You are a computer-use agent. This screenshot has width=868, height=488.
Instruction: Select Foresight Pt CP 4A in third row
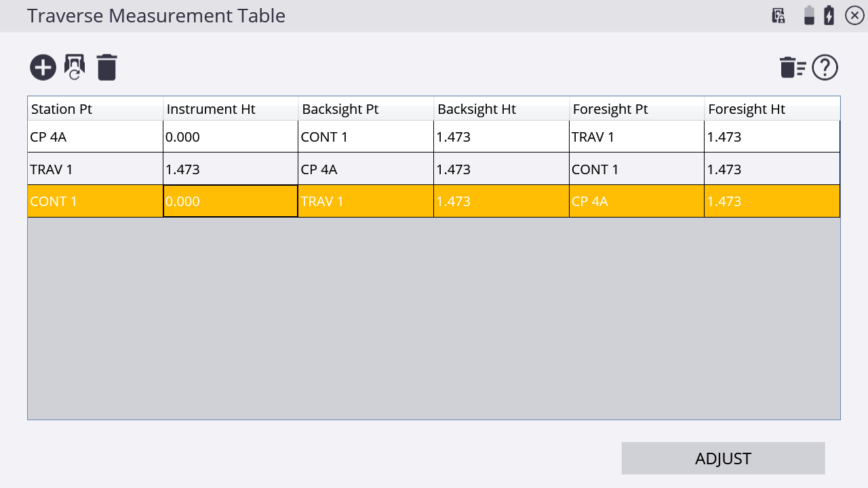tap(637, 201)
